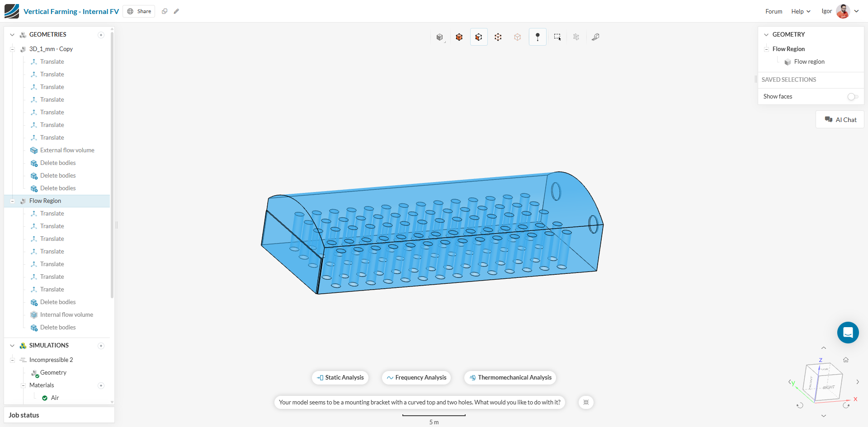Viewport: 868px width, 427px height.
Task: Open the AI Chat panel
Action: 840,120
